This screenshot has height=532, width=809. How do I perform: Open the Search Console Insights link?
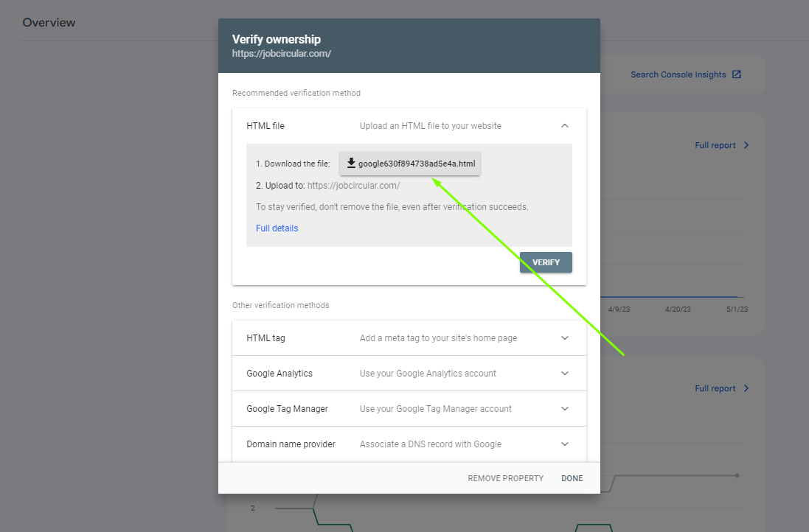678,74
